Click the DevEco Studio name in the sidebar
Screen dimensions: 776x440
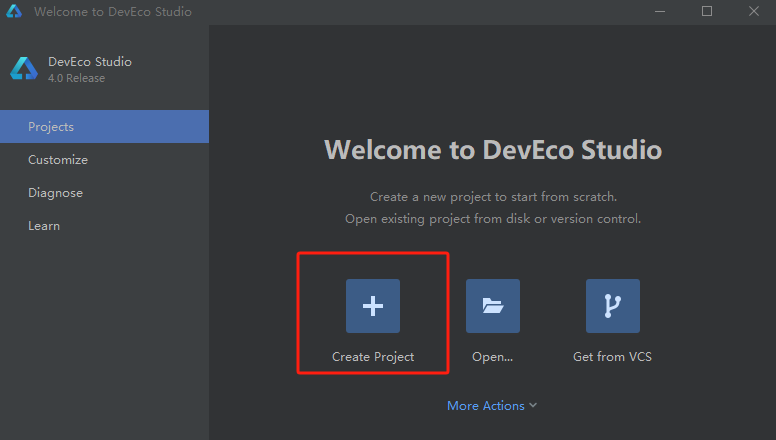(x=90, y=62)
